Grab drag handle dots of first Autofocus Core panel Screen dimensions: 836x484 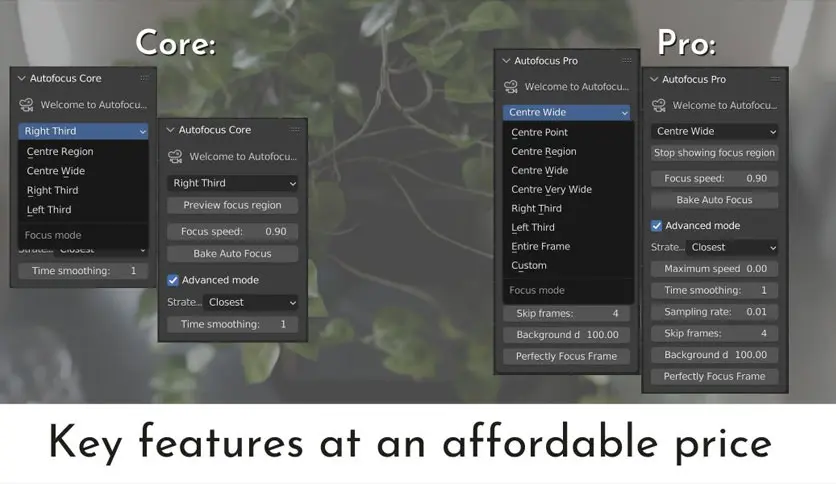click(144, 78)
